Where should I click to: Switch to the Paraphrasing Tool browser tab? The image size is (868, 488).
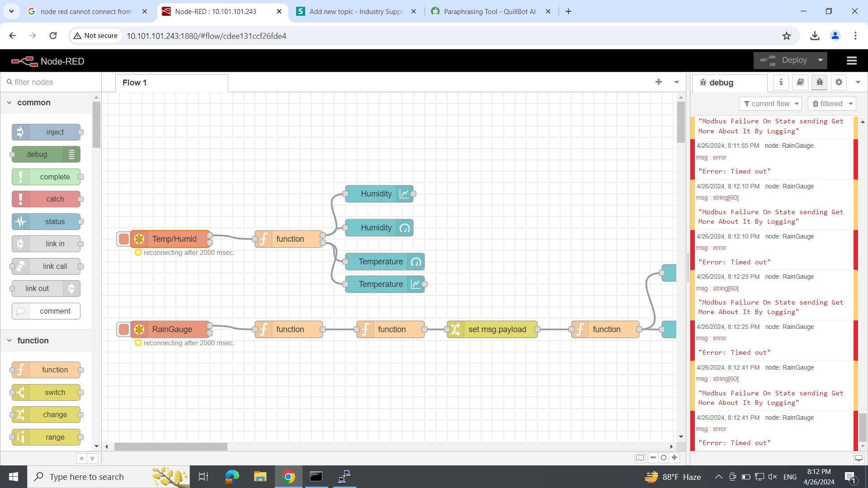(x=489, y=12)
